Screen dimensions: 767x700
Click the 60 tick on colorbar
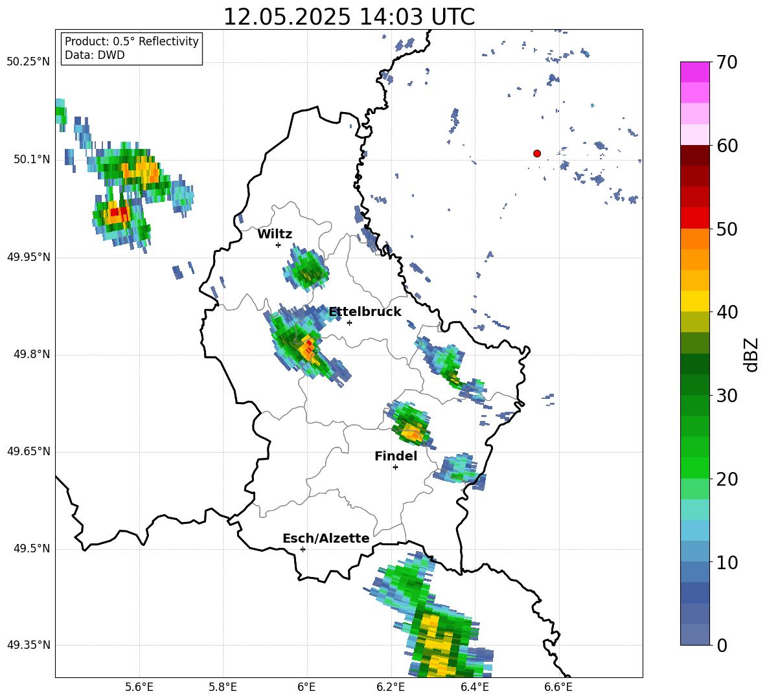click(726, 146)
